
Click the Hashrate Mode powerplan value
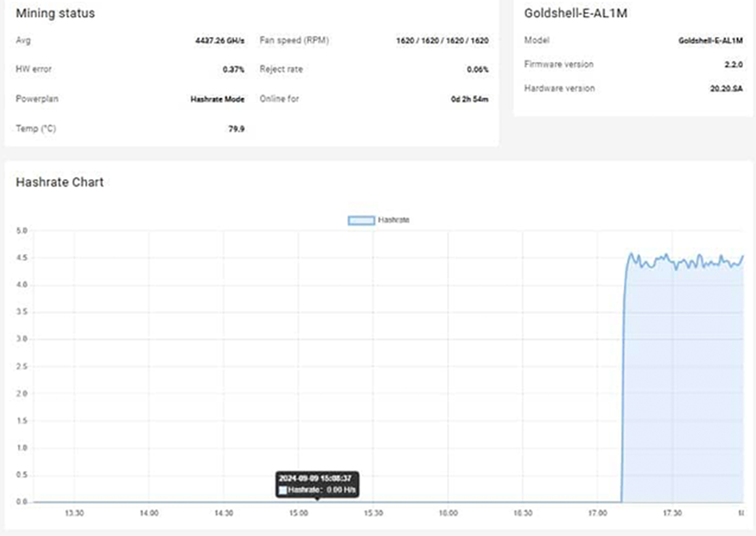click(x=217, y=99)
